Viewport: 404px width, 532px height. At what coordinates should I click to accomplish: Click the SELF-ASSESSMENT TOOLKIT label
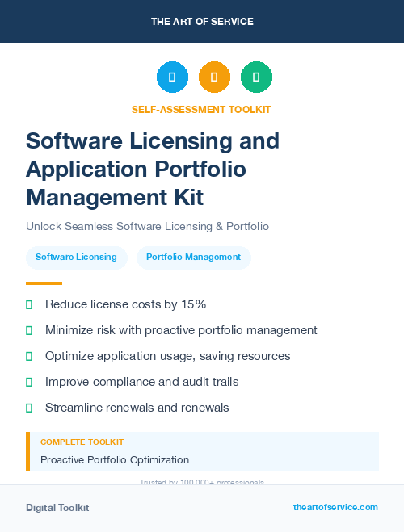pos(201,110)
